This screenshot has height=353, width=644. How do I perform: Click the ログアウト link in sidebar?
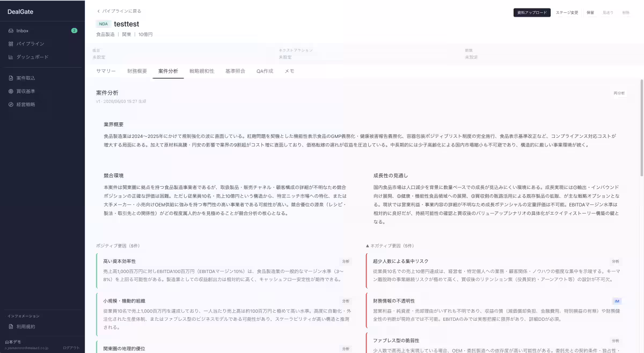[x=71, y=348]
